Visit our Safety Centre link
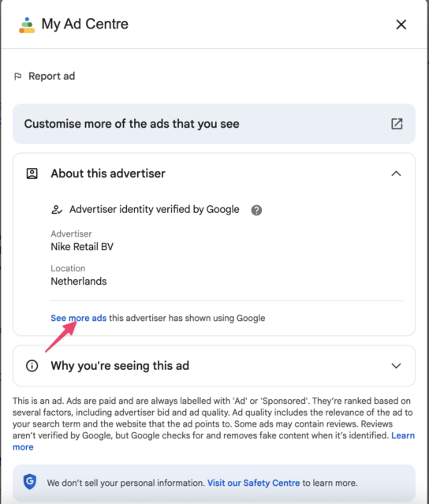Image resolution: width=429 pixels, height=504 pixels. point(254,483)
